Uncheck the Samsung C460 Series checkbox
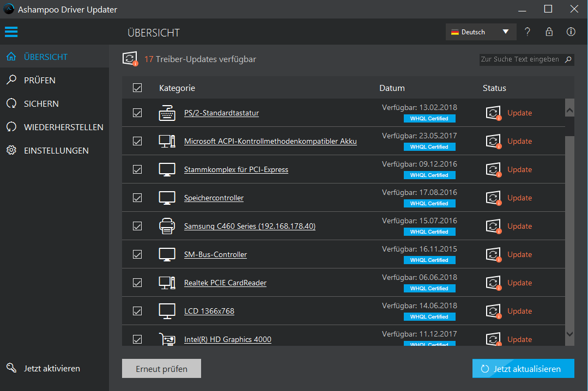This screenshot has width=588, height=391. point(137,226)
